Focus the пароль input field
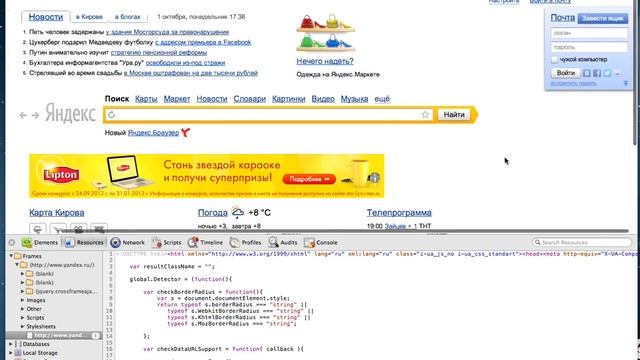This screenshot has width=640, height=360. (x=589, y=47)
